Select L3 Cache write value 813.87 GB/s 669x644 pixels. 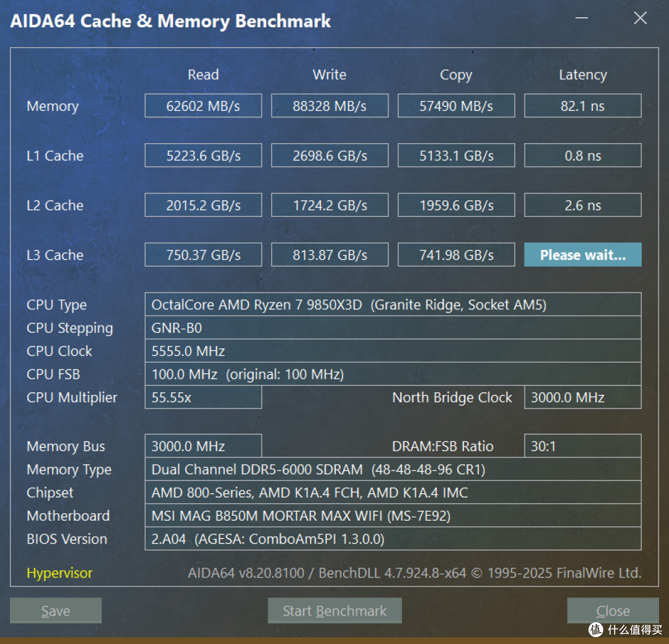(x=330, y=255)
